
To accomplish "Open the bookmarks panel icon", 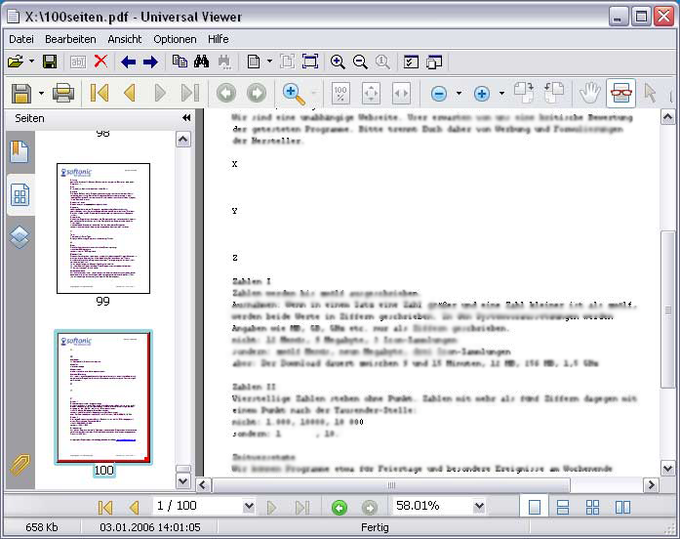I will pyautogui.click(x=20, y=151).
